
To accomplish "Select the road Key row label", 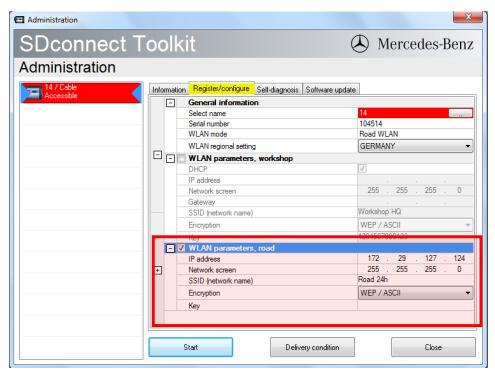I will point(194,306).
